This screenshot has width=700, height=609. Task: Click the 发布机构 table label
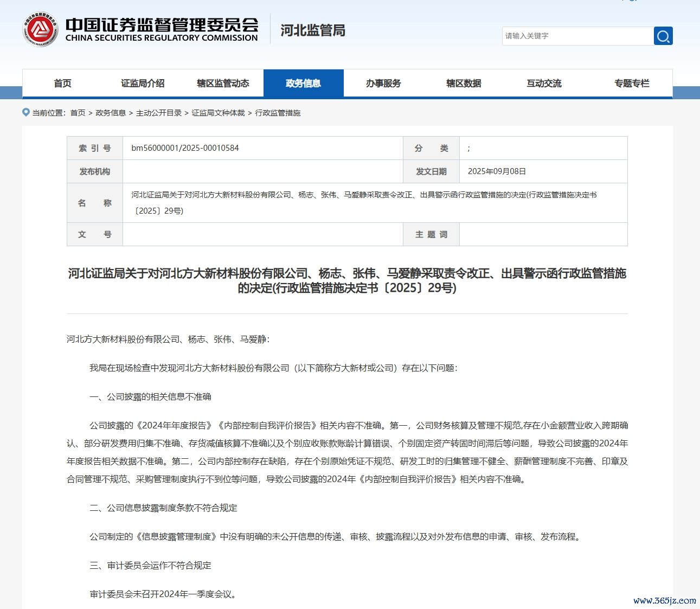[x=95, y=171]
